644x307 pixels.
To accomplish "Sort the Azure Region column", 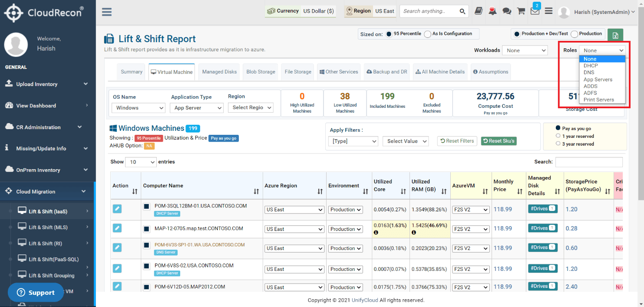I will coord(320,191).
